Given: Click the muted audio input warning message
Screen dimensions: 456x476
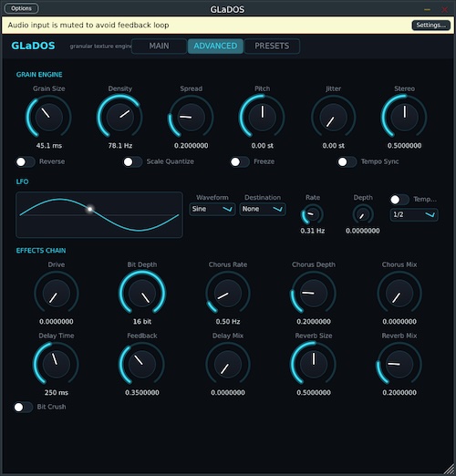Looking at the screenshot, I should pos(88,25).
